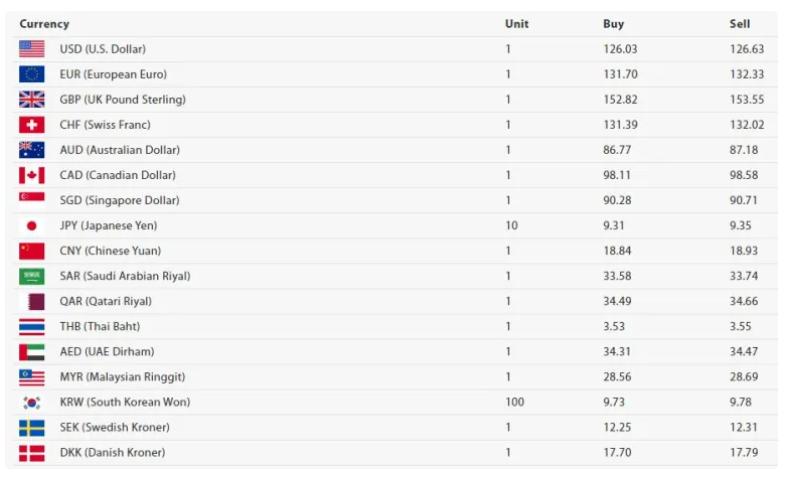Click the Buy column header
Screen dimensions: 801x482
pos(613,24)
